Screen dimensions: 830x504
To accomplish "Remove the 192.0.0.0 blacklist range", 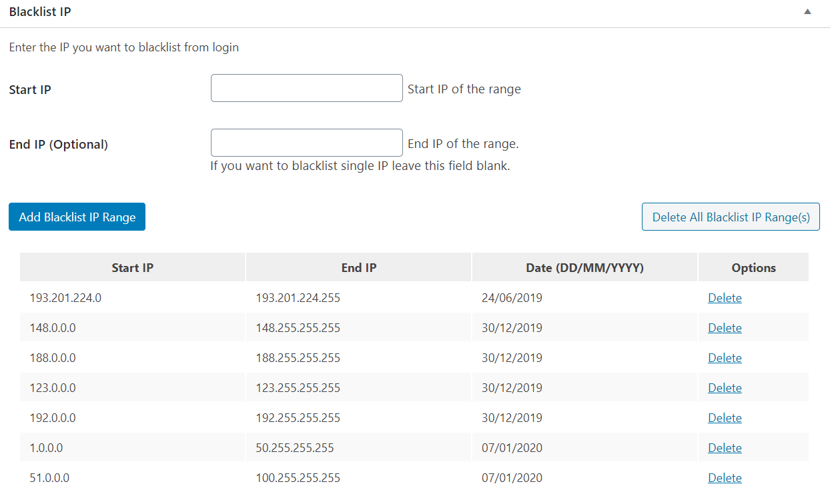I will pos(725,418).
